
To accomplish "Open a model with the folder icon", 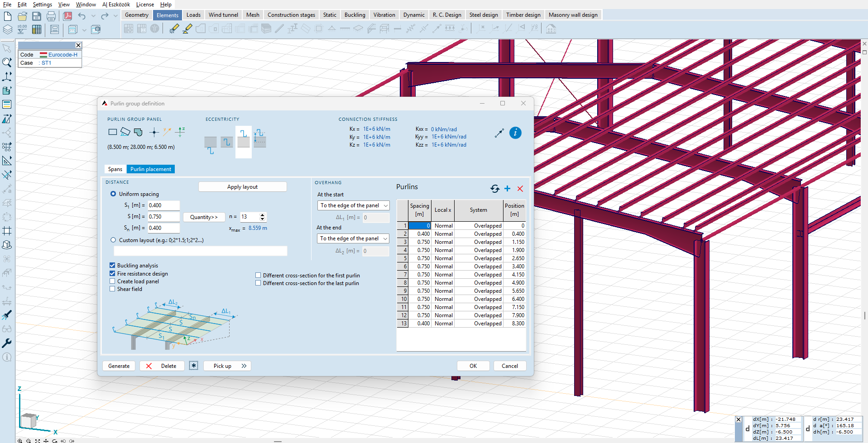I will (22, 17).
